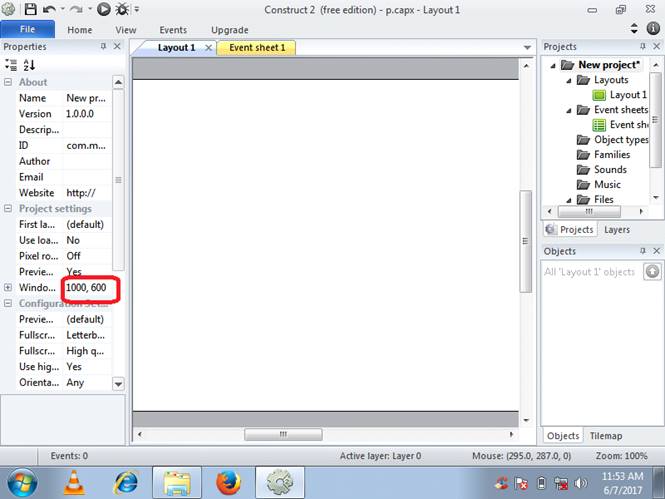Select the Music folder
665x499 pixels.
599,184
